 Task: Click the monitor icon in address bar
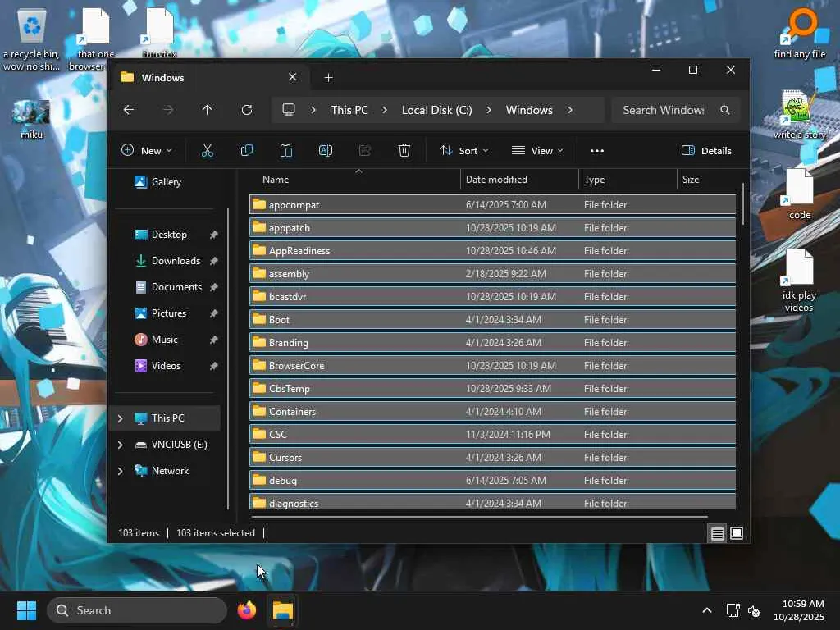(289, 110)
